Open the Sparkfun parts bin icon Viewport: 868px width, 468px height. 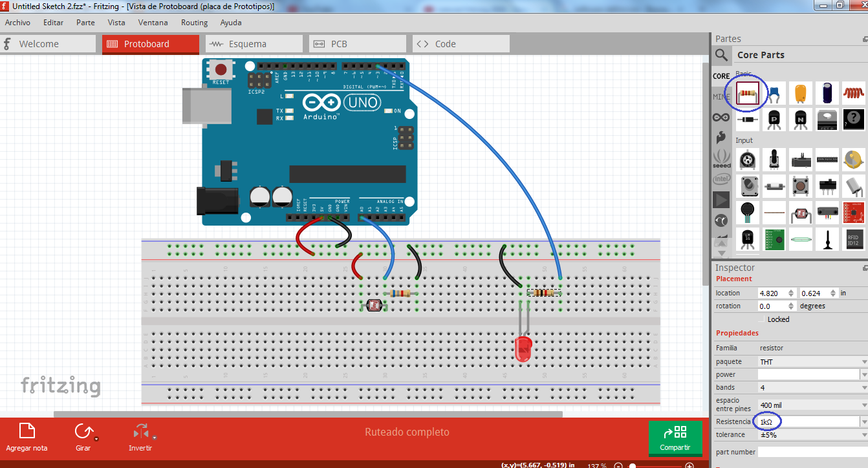(x=721, y=136)
